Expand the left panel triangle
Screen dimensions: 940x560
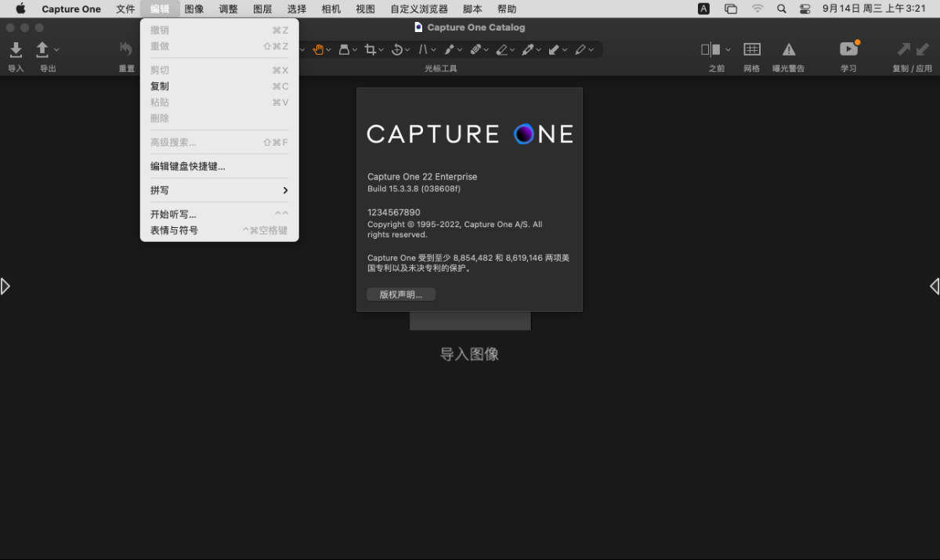click(x=5, y=286)
